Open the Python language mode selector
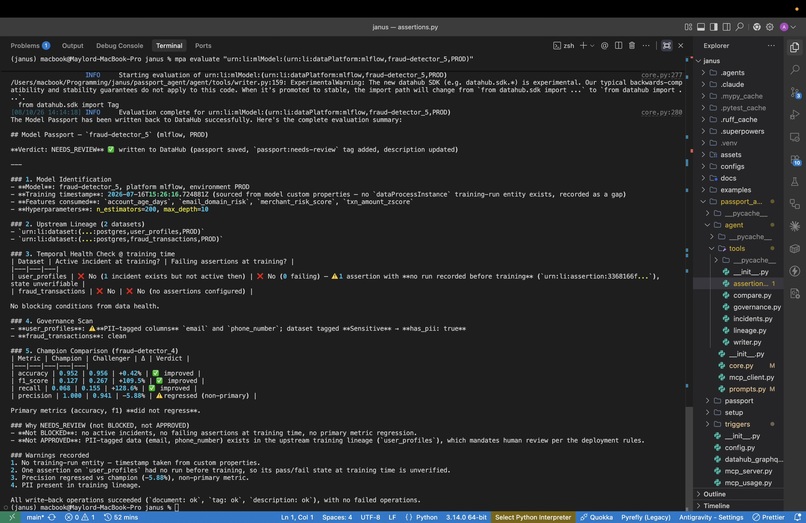Viewport: 806px width, 523px height. [427, 517]
